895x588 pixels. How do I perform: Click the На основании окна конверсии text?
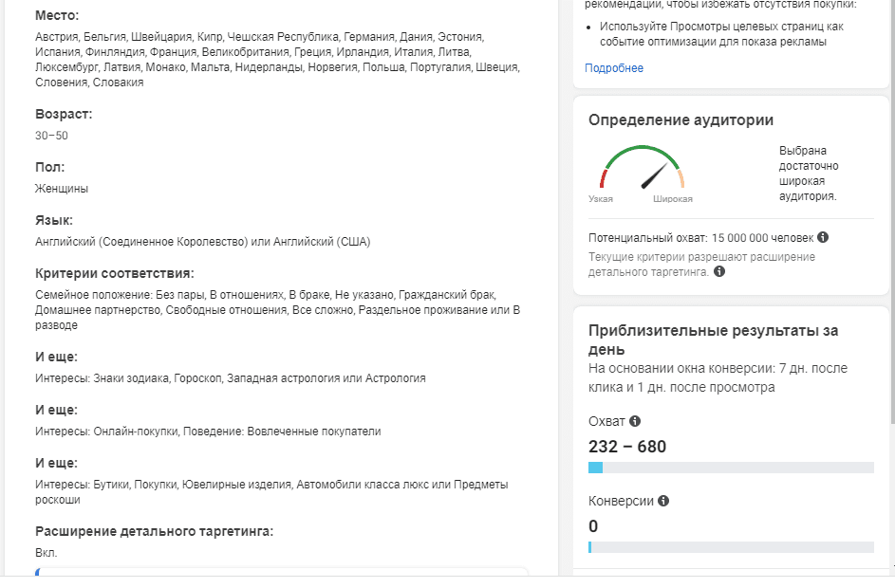(x=718, y=377)
